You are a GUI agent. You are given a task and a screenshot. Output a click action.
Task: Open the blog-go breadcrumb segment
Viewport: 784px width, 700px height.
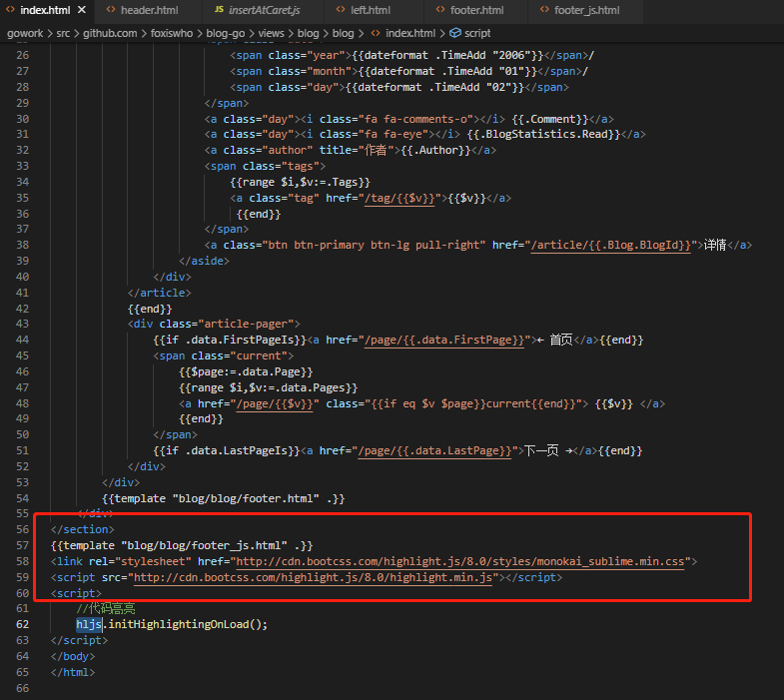pyautogui.click(x=226, y=33)
